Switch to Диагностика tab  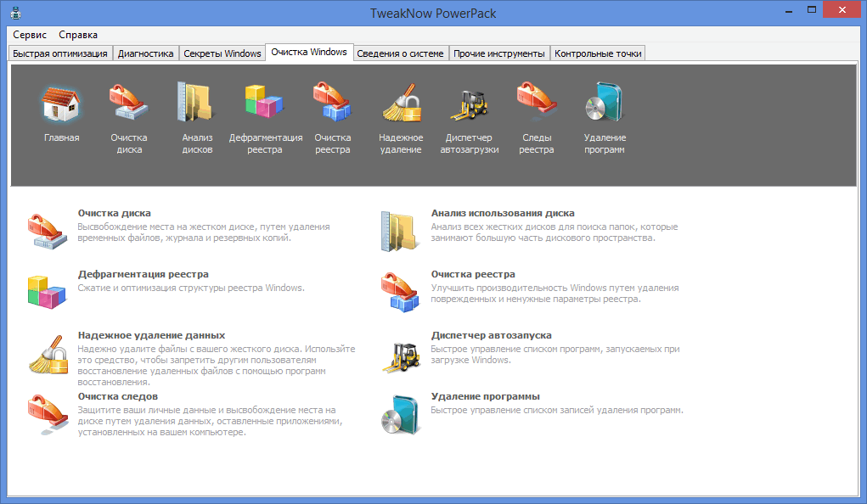pos(145,53)
